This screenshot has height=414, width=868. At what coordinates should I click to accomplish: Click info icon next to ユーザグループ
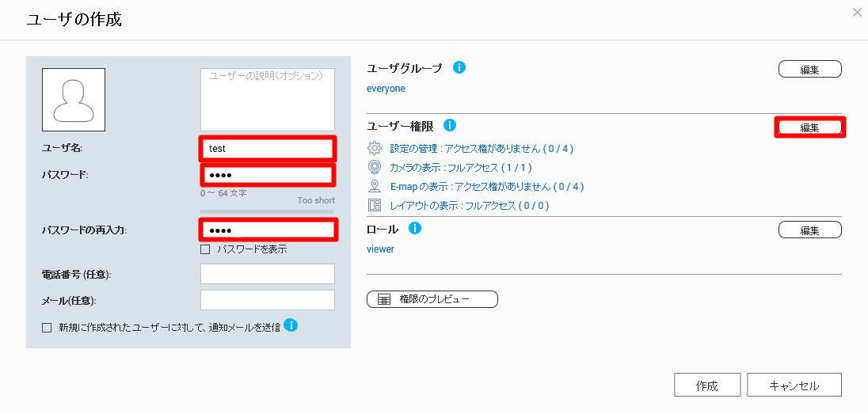(459, 67)
